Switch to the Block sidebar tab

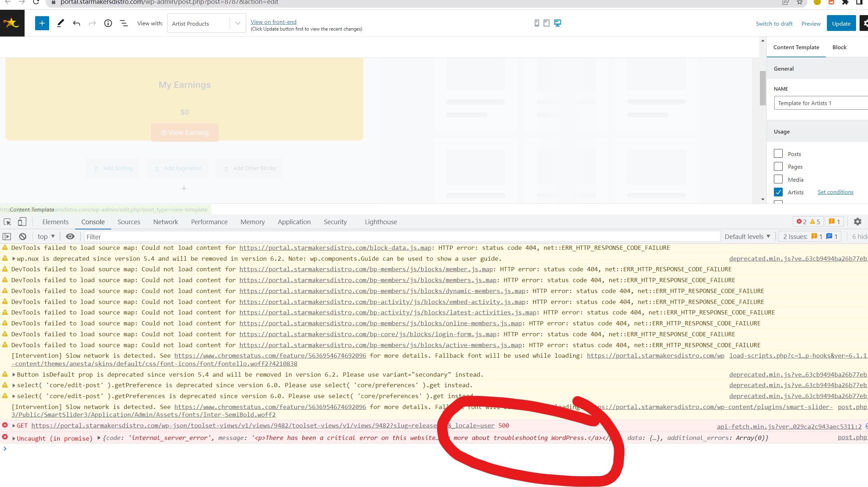coord(839,47)
